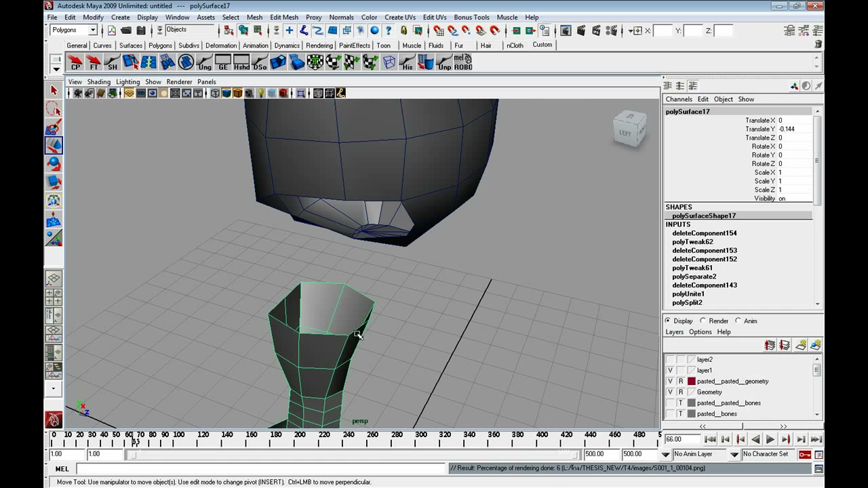Switch to the Polygons shelf tab
Viewport: 868px width, 488px height.
(x=160, y=45)
